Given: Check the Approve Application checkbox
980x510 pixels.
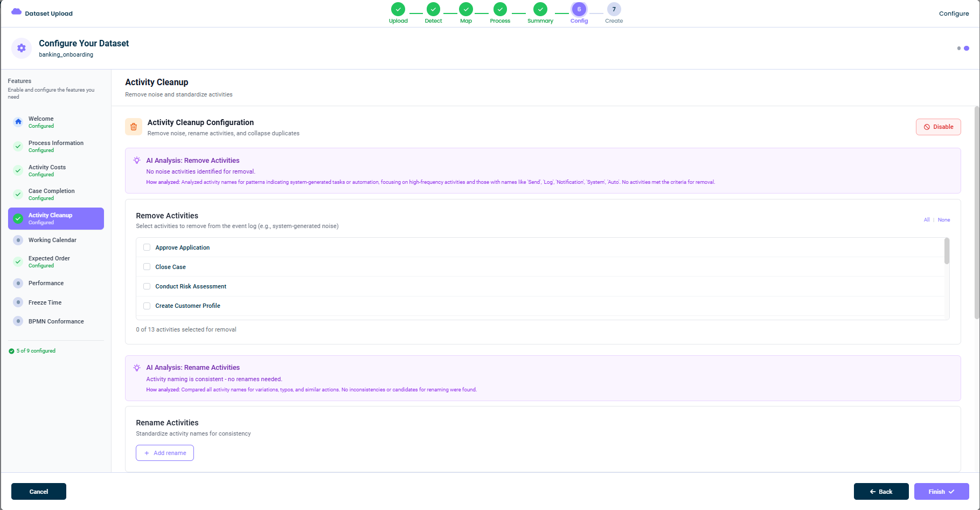Looking at the screenshot, I should point(147,247).
